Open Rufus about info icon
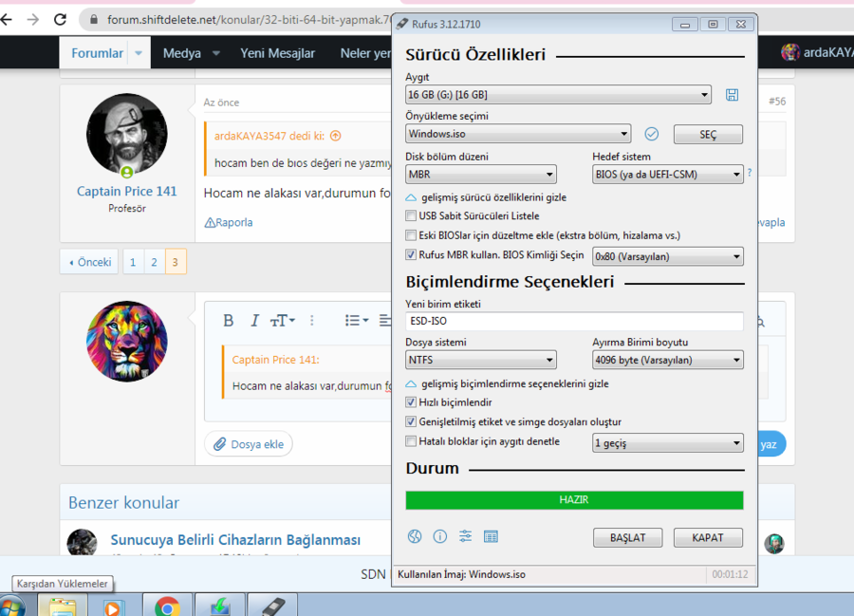The height and width of the screenshot is (616, 854). coord(440,536)
